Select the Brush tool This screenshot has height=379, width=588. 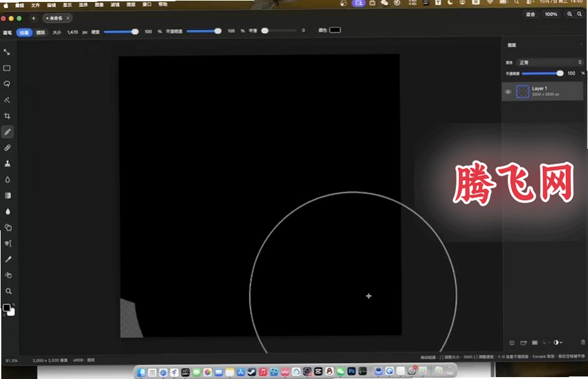(7, 132)
